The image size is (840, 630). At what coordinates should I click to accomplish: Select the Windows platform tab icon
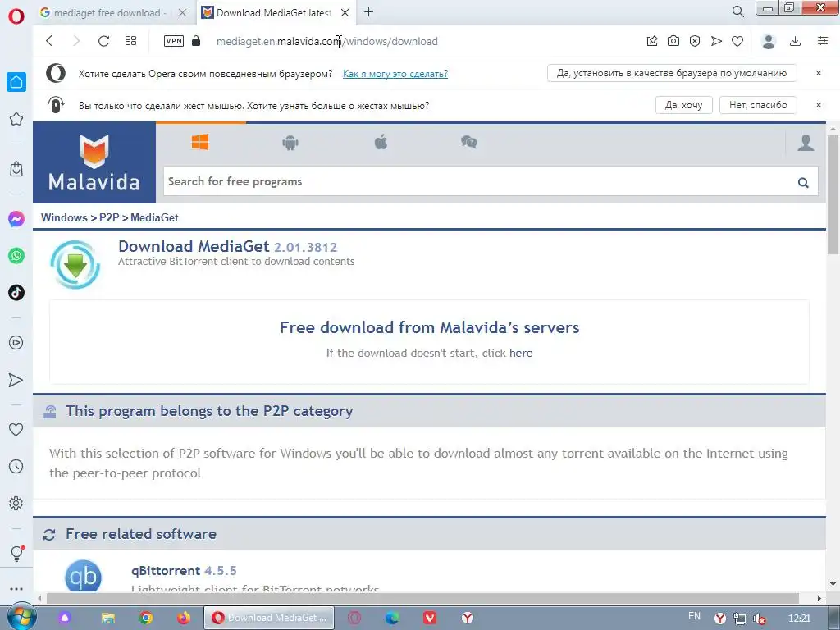pyautogui.click(x=200, y=142)
